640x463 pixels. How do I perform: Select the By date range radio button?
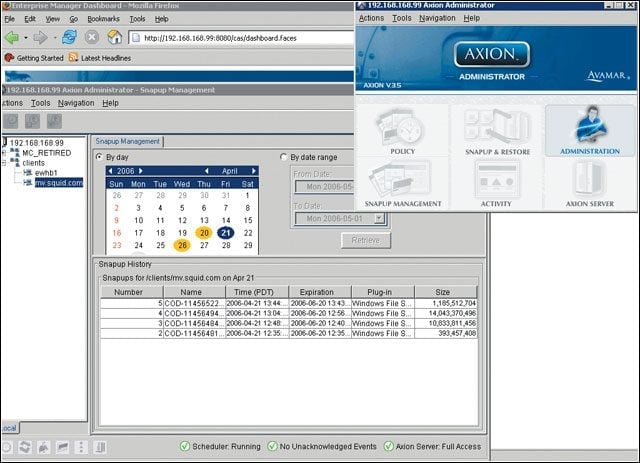[x=284, y=157]
